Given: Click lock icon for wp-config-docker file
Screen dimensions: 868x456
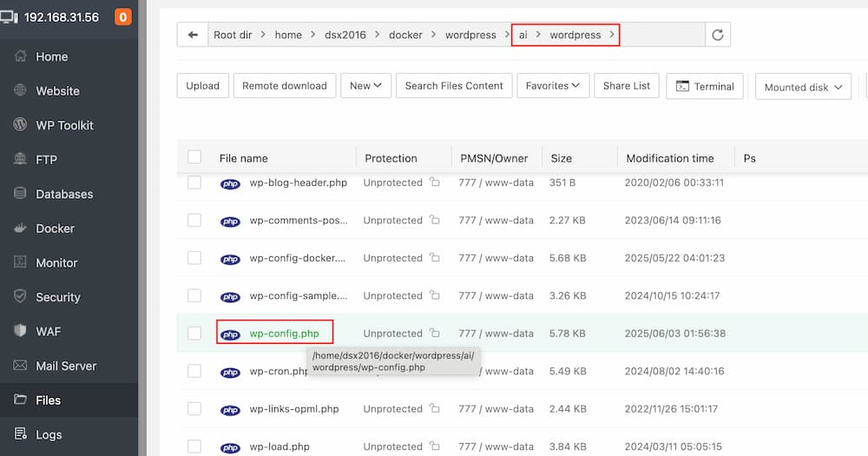Looking at the screenshot, I should [435, 257].
